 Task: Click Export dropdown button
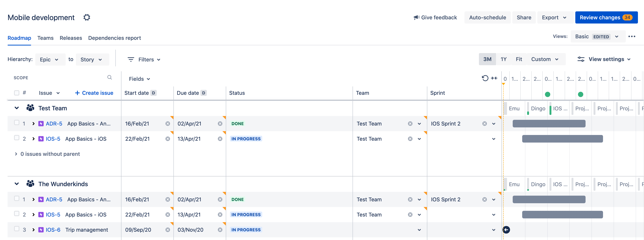click(x=554, y=17)
